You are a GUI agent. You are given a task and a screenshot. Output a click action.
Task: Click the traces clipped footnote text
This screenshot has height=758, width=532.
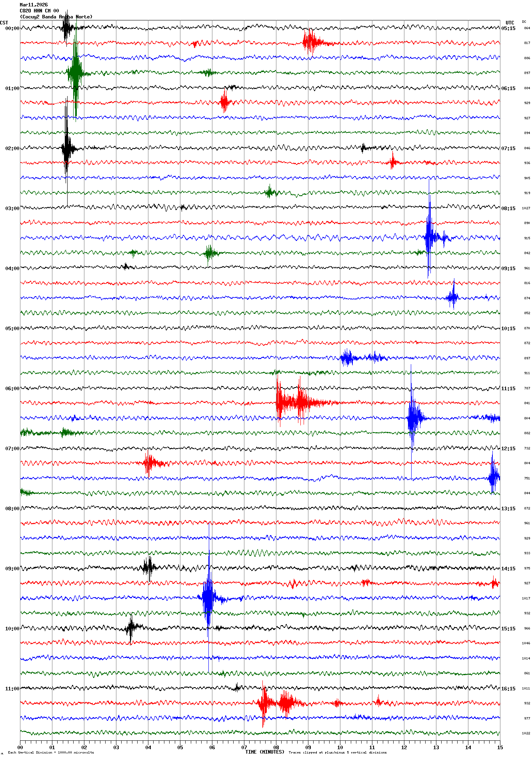click(x=338, y=752)
